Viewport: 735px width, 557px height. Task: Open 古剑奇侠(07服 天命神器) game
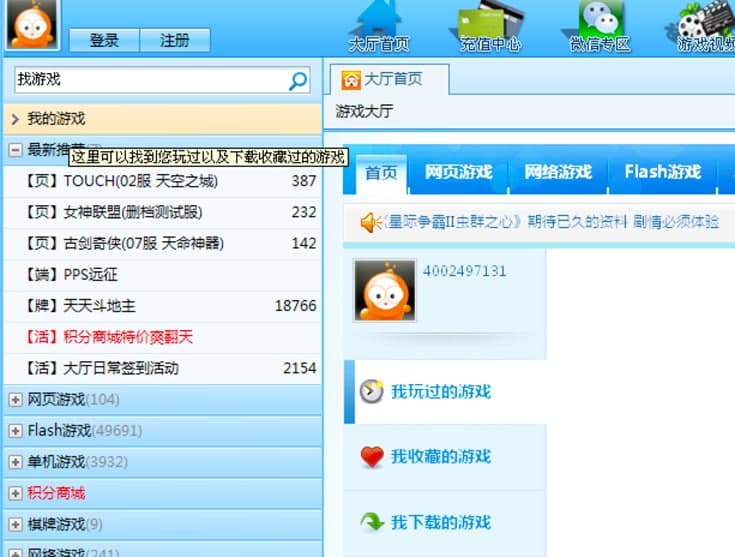coord(162,243)
